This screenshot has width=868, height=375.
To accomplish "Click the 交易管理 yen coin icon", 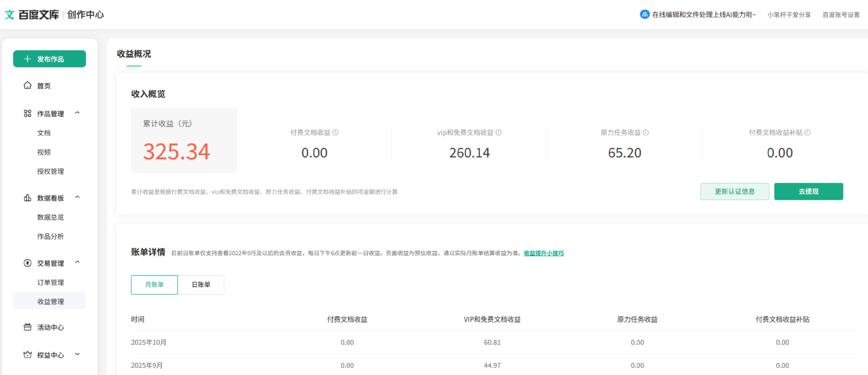I will pyautogui.click(x=27, y=263).
